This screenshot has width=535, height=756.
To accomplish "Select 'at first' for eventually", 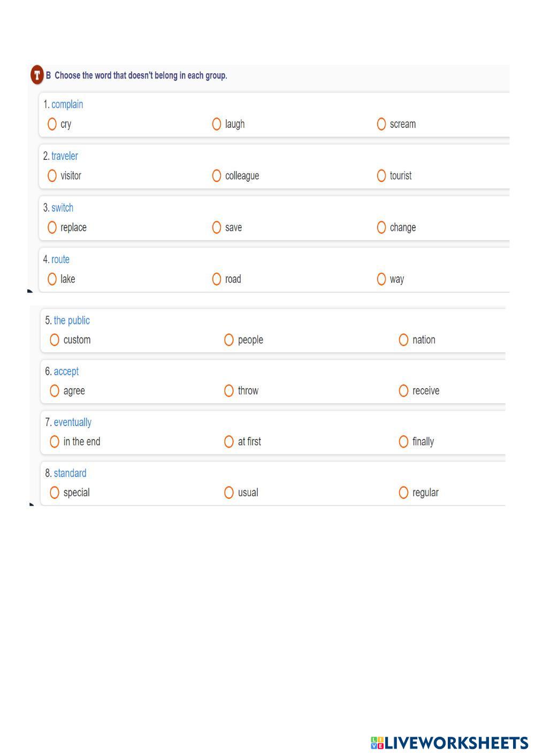I will point(229,442).
